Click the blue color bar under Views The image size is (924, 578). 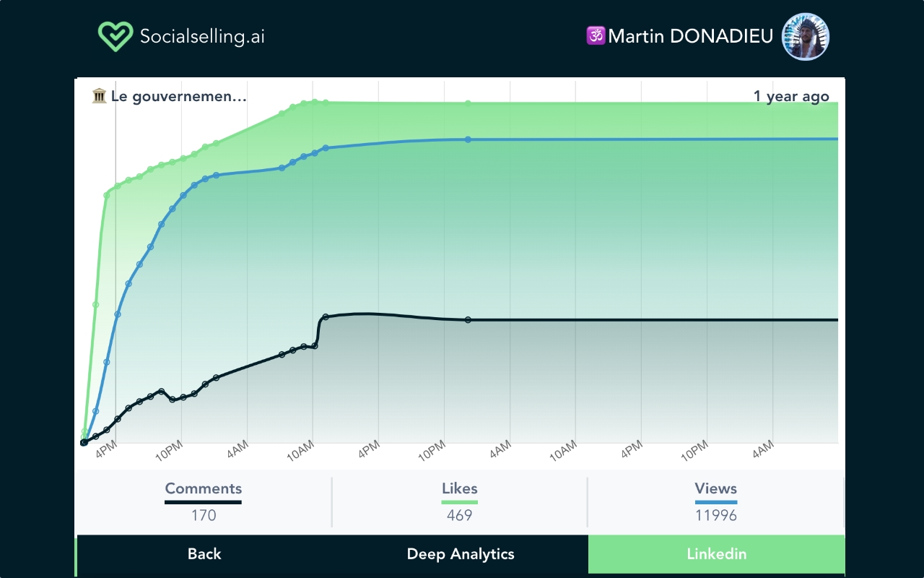pyautogui.click(x=716, y=502)
